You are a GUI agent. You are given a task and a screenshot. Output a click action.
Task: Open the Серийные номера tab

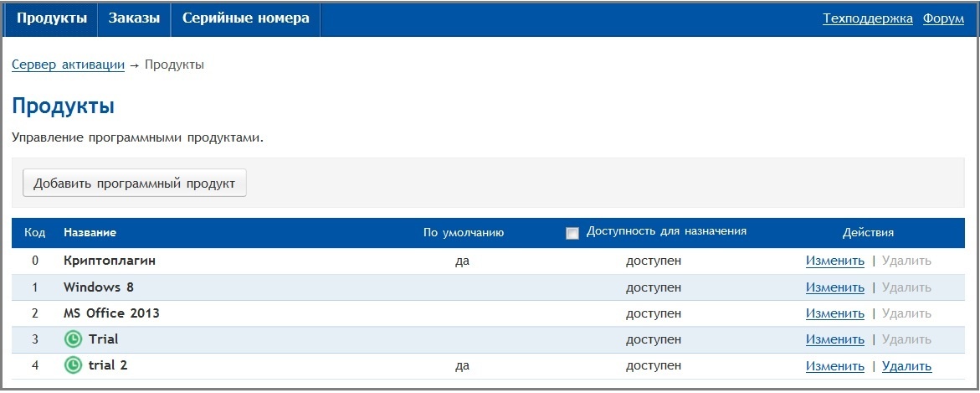pos(245,18)
